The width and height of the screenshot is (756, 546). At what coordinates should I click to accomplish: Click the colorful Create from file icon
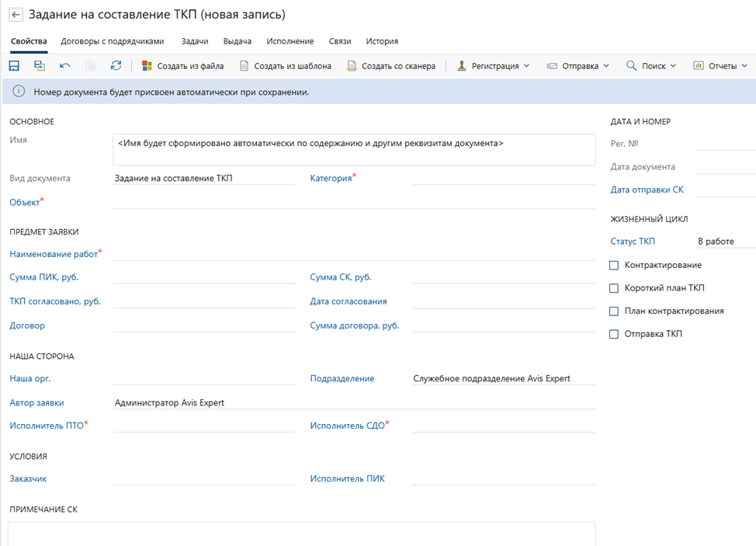point(147,65)
